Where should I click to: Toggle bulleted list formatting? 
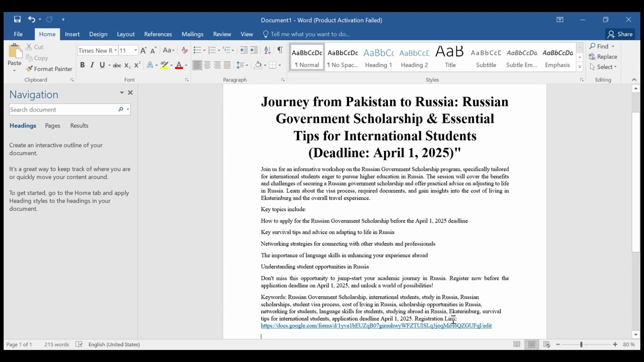(x=197, y=50)
